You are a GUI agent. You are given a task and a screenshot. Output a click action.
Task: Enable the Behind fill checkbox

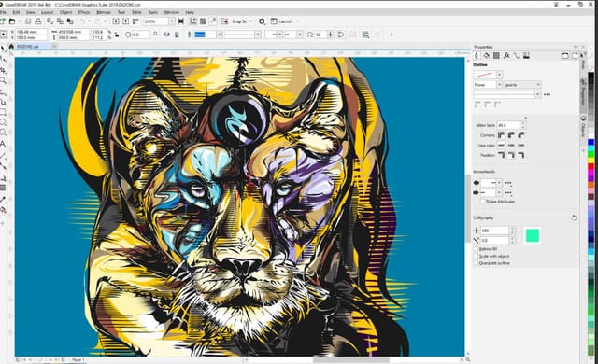click(x=476, y=249)
